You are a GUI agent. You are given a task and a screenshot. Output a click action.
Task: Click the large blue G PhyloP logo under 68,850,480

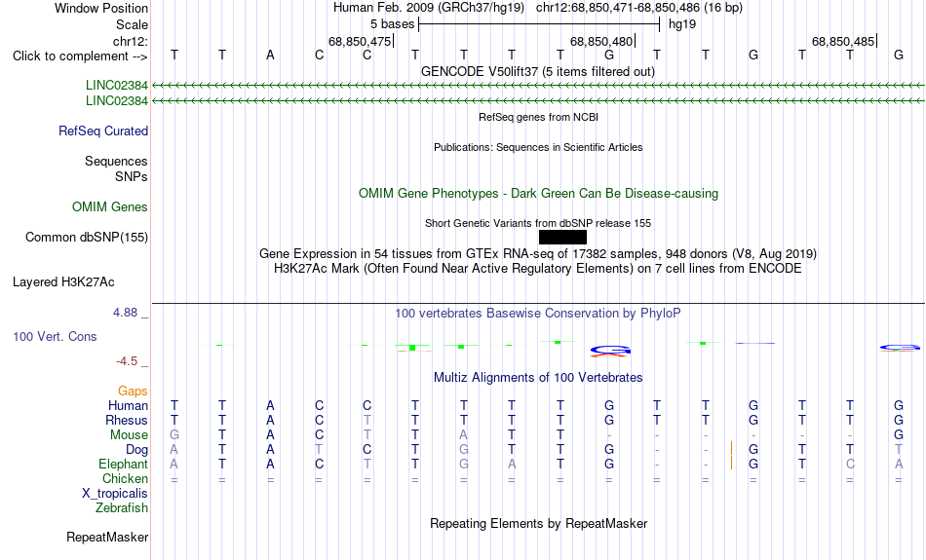[610, 352]
